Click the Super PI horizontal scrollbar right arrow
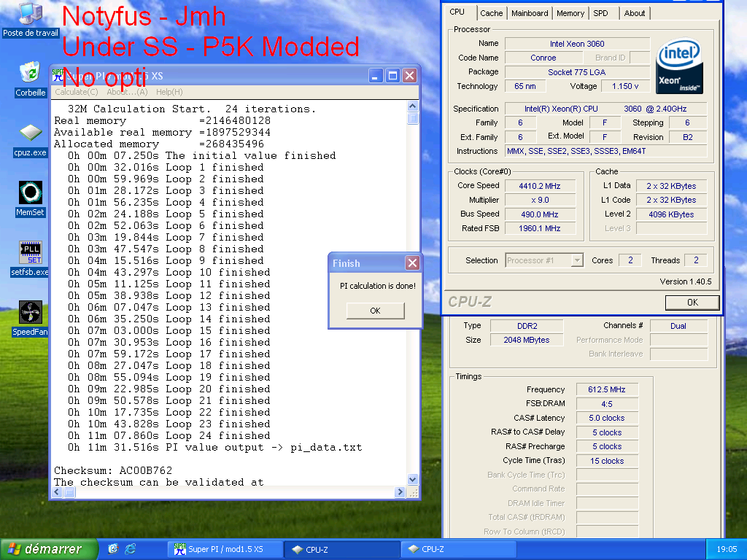The width and height of the screenshot is (747, 560). tap(400, 492)
